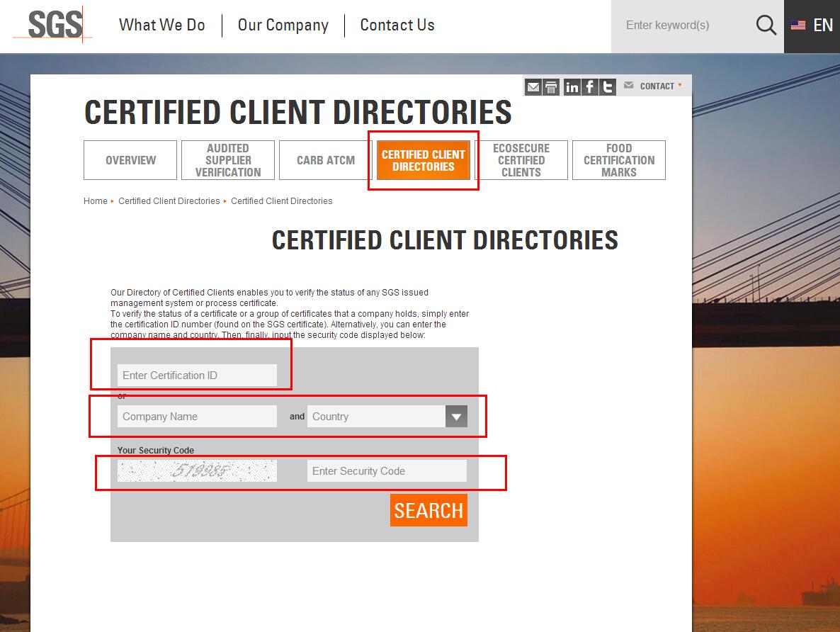Screen dimensions: 840x632
Task: Share page by email icon
Action: tap(533, 87)
